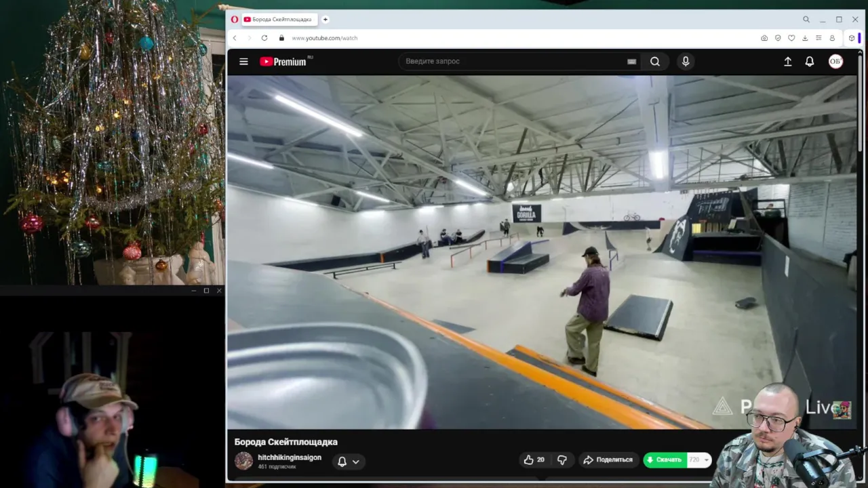Image resolution: width=868 pixels, height=488 pixels.
Task: Open the YouTube hamburger guide menu
Action: coord(243,61)
